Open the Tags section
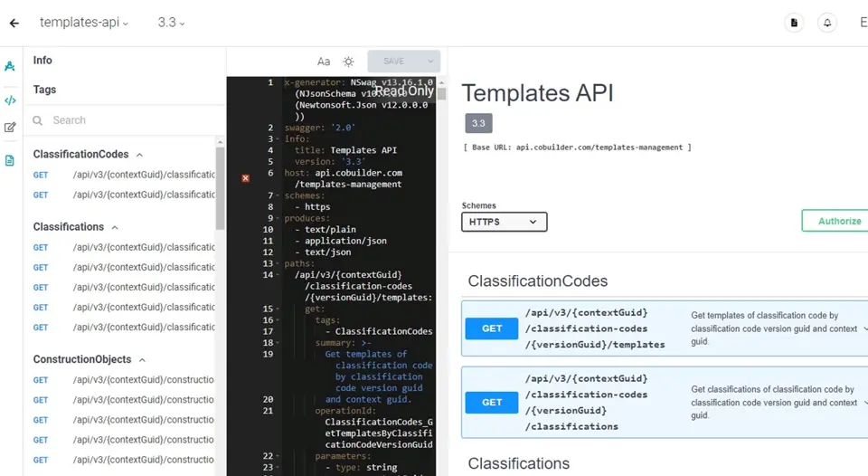 [44, 90]
